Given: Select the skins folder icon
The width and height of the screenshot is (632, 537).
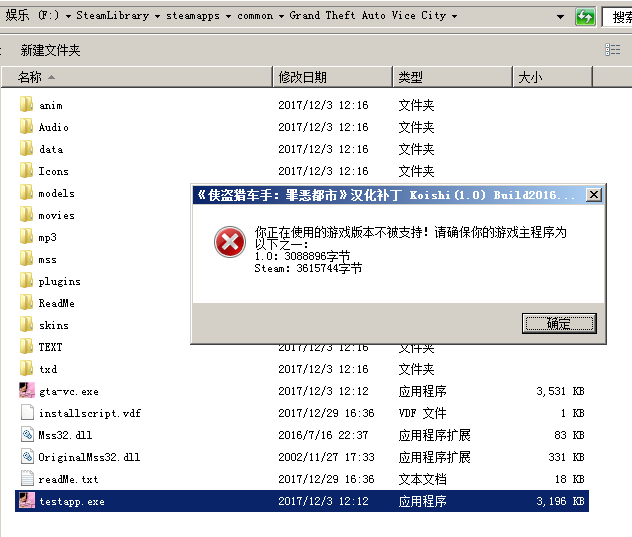Looking at the screenshot, I should coord(26,325).
